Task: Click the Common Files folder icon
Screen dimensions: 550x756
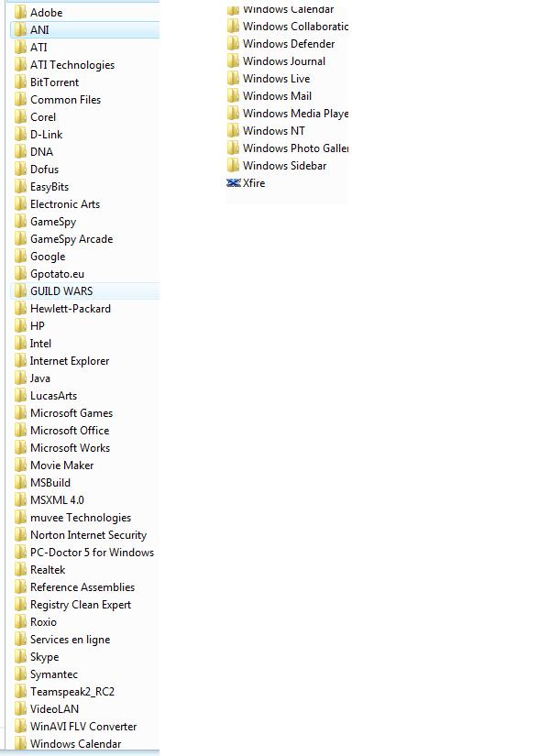Action: (20, 99)
